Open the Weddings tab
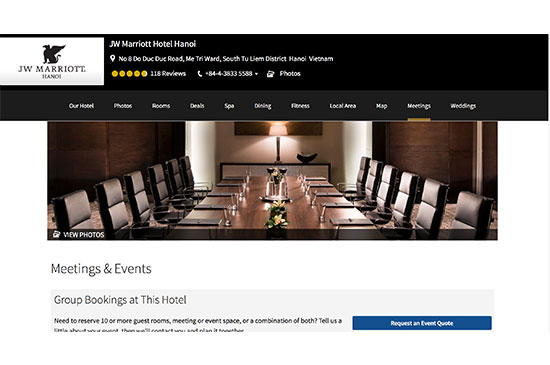Screen dimensions: 550x365 [463, 106]
